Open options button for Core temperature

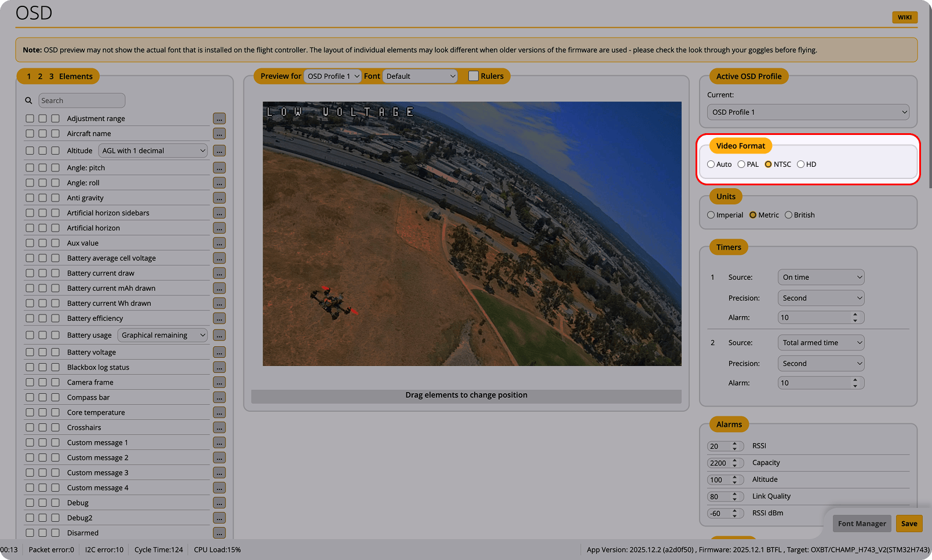tap(219, 412)
